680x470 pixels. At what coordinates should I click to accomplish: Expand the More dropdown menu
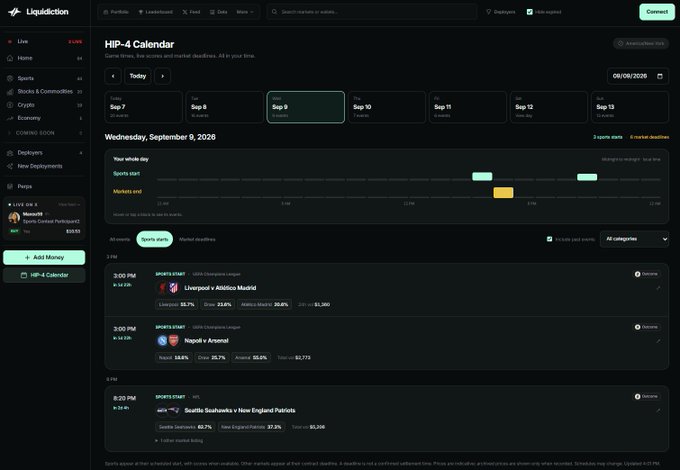[245, 12]
